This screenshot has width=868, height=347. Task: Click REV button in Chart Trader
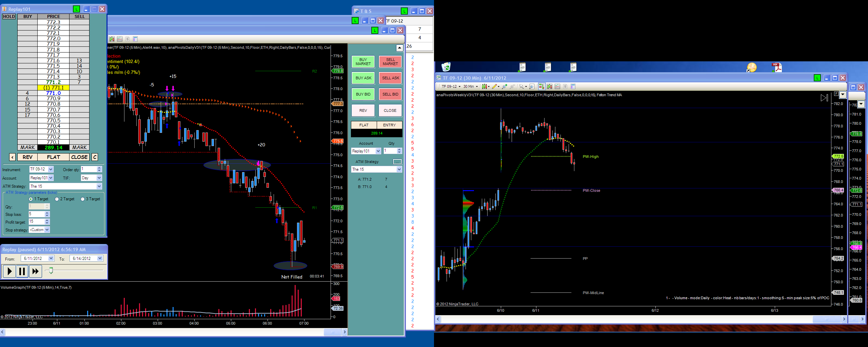363,110
